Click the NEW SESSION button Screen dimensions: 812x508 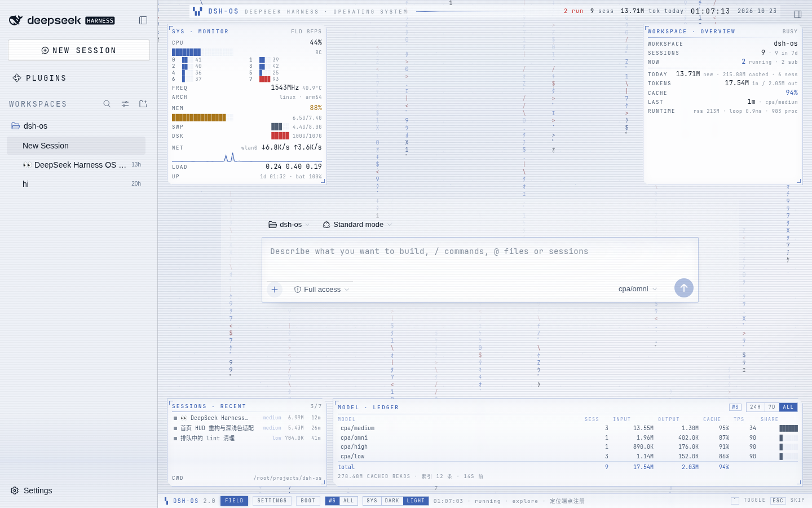pyautogui.click(x=79, y=50)
